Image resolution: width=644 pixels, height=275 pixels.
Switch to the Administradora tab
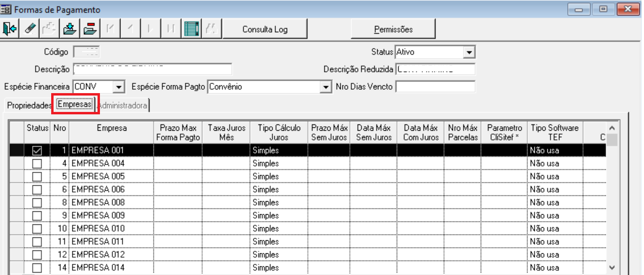123,105
